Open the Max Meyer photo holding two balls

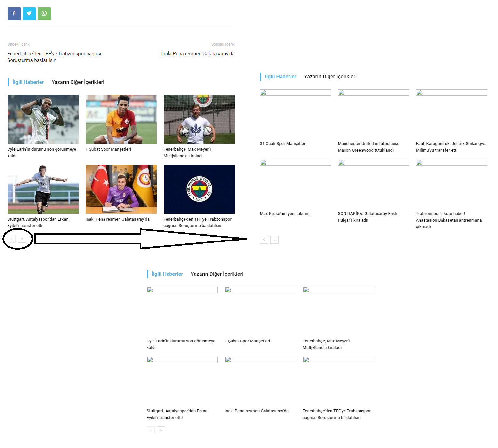[x=199, y=119]
